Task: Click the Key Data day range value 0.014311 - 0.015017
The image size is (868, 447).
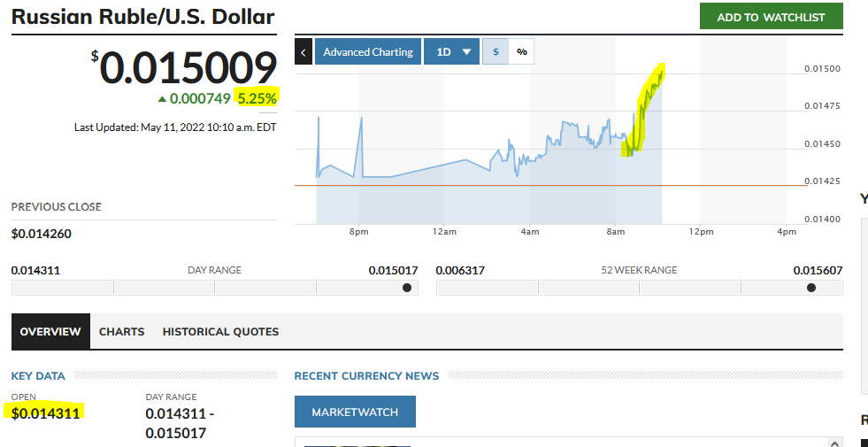Action: (180, 422)
